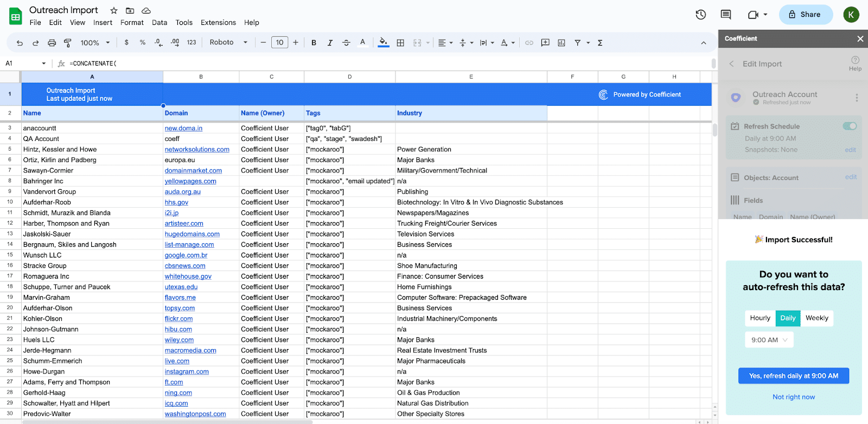Move document with folder icon

tap(130, 10)
